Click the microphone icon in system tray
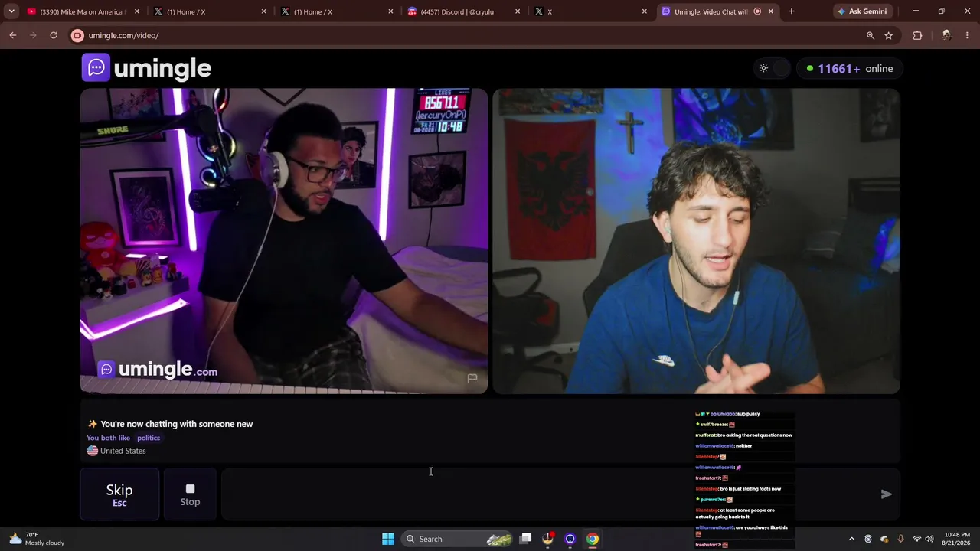The width and height of the screenshot is (980, 551). (x=900, y=539)
